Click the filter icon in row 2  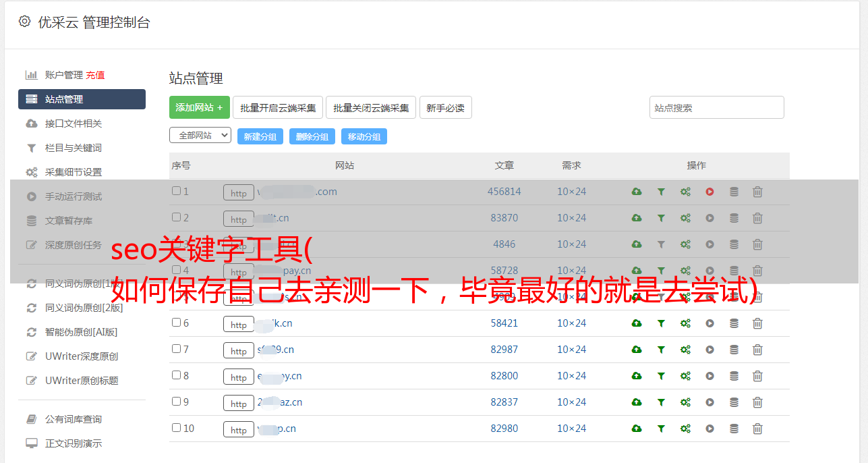point(661,218)
